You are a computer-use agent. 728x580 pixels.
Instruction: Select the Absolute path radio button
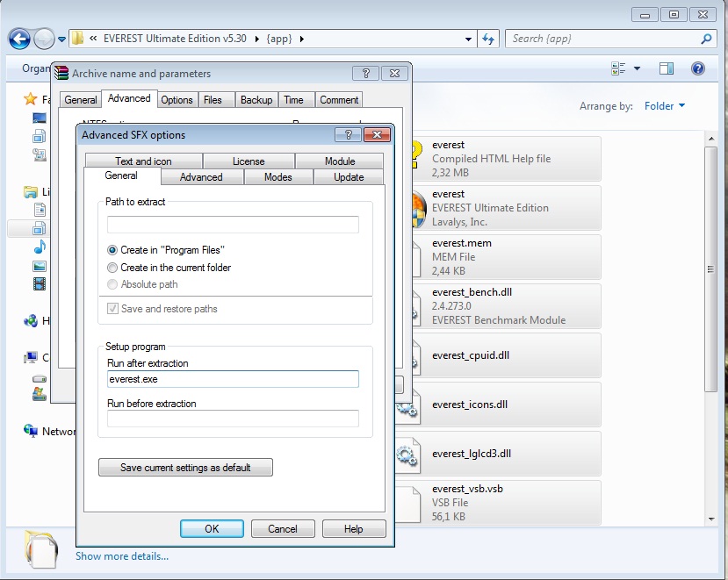pos(112,284)
